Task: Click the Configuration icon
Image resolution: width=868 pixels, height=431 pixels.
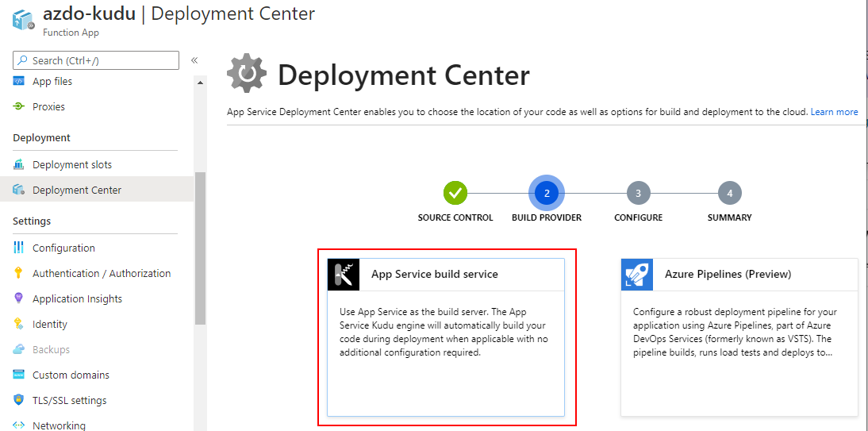Action: coord(19,248)
